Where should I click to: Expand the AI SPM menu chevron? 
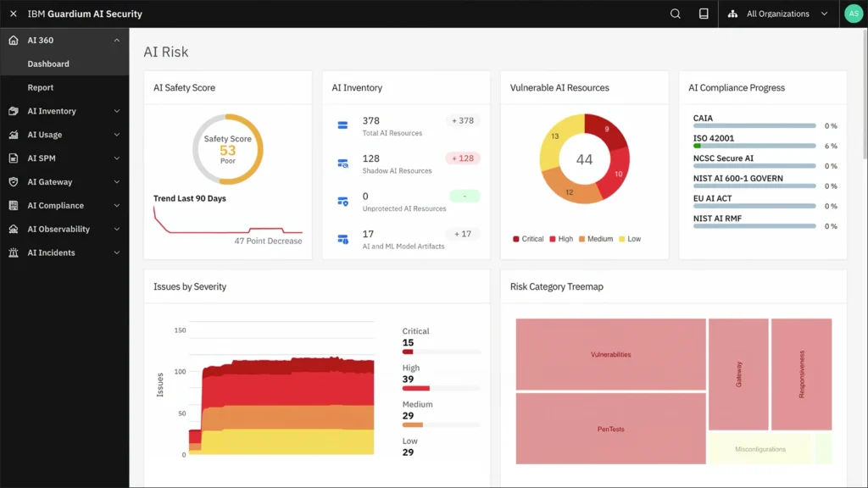point(117,158)
